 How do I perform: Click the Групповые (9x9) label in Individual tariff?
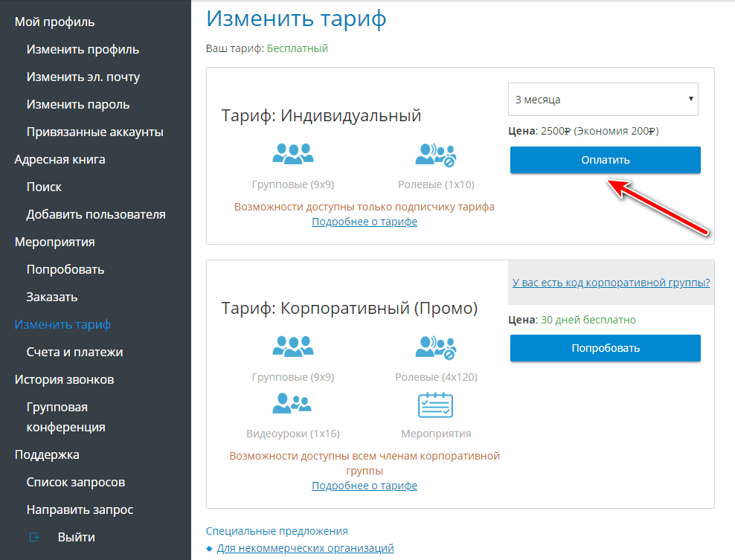293,184
